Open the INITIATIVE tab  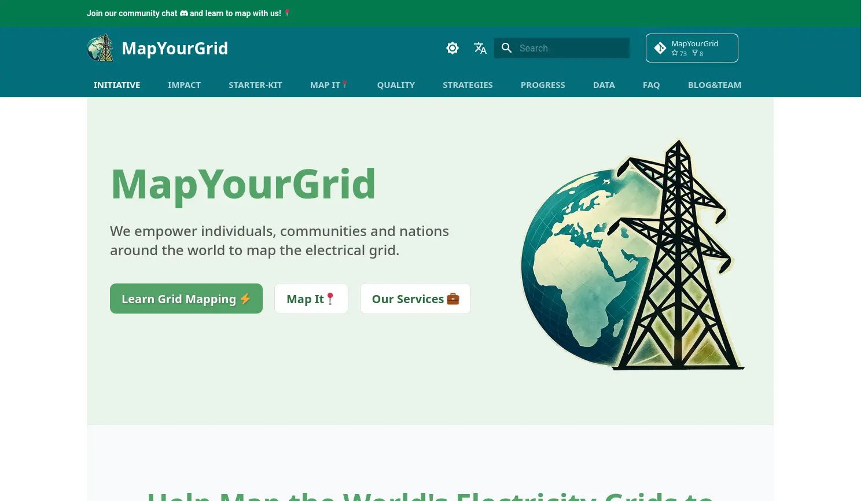point(117,85)
